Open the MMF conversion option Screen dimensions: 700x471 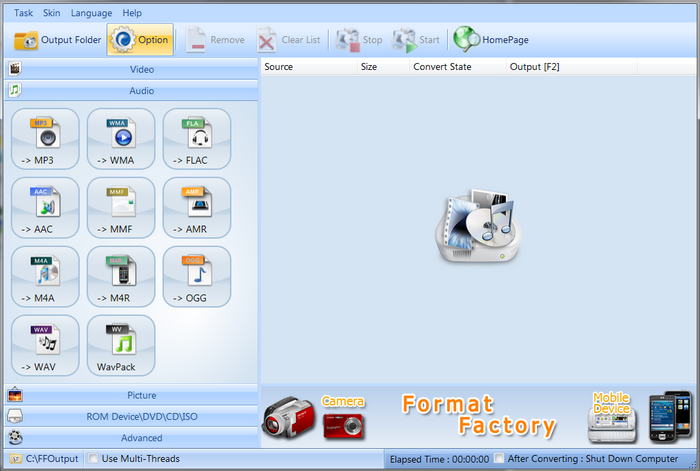click(x=121, y=208)
